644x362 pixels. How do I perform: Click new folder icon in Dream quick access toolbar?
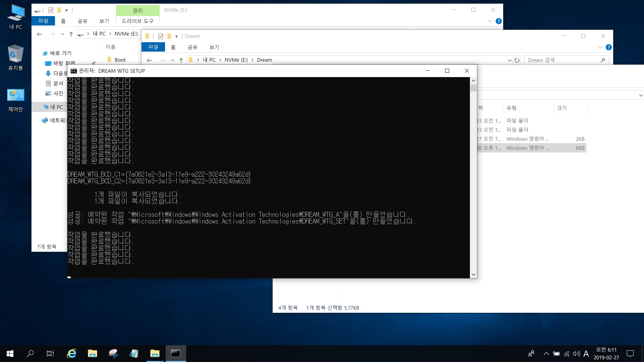169,36
